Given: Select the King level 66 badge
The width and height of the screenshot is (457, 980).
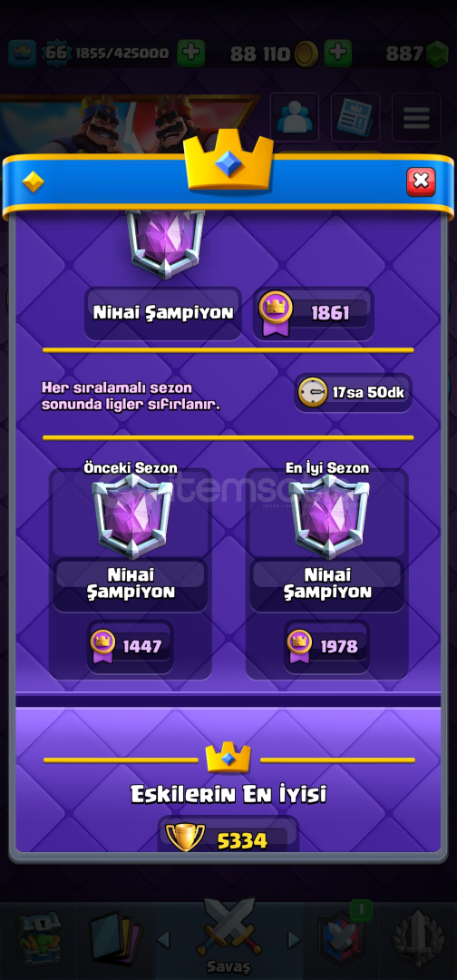Looking at the screenshot, I should (56, 54).
